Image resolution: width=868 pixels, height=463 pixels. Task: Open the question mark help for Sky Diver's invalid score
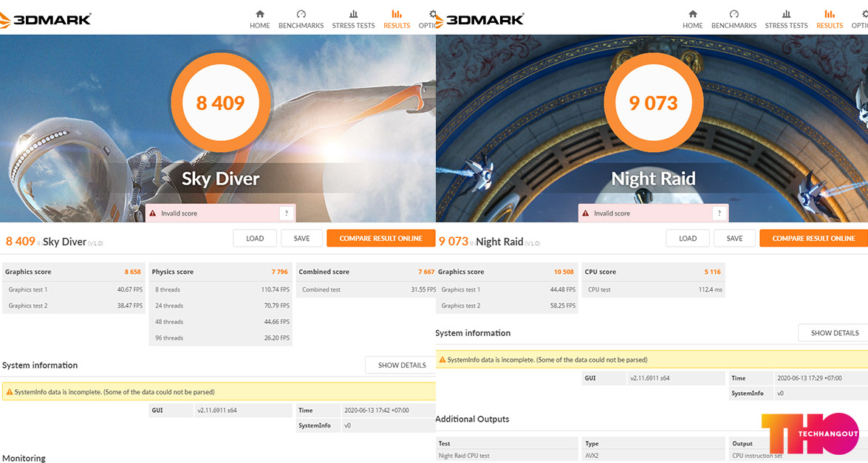point(286,213)
